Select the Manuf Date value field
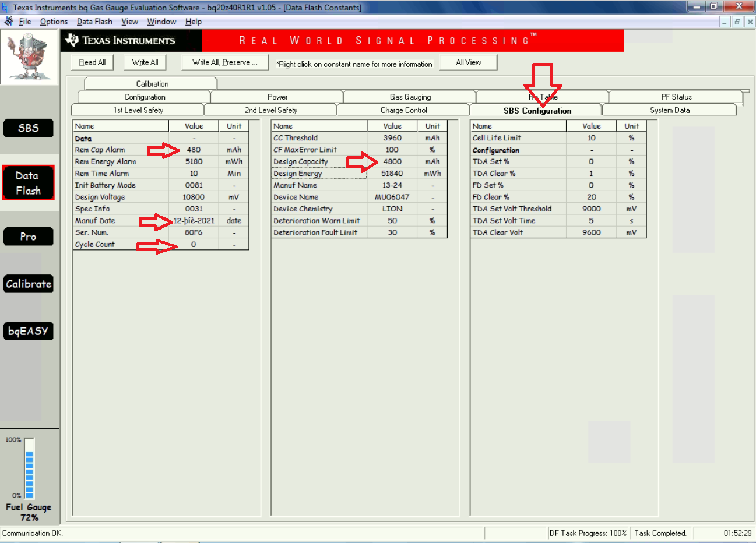 (x=194, y=221)
